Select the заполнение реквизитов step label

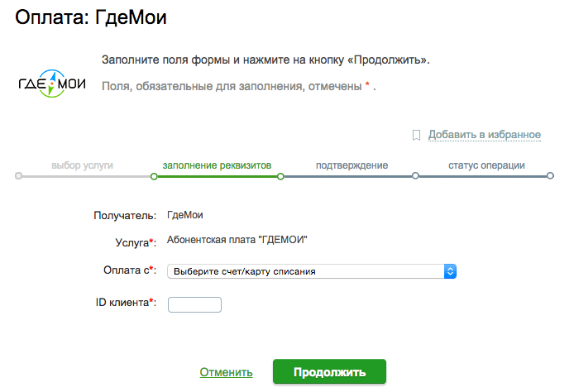click(x=217, y=165)
